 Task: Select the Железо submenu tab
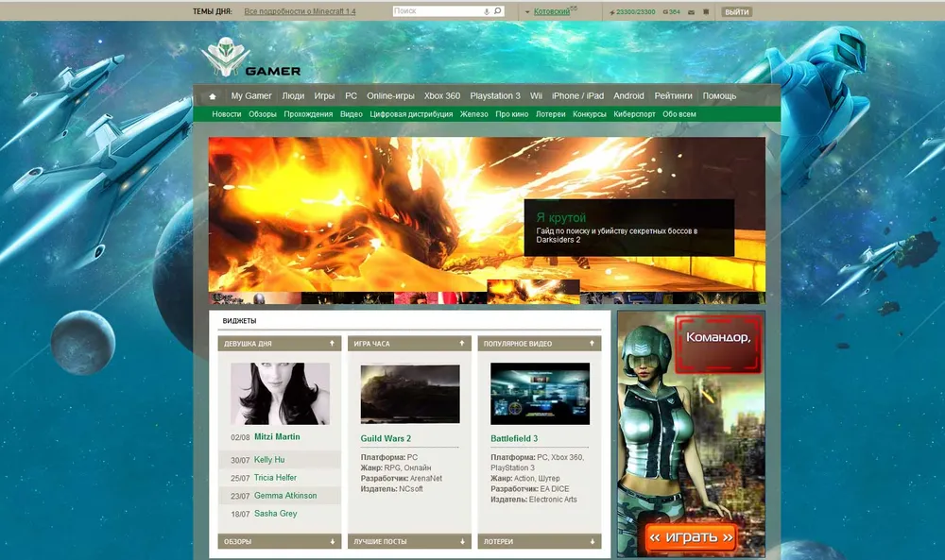point(473,114)
